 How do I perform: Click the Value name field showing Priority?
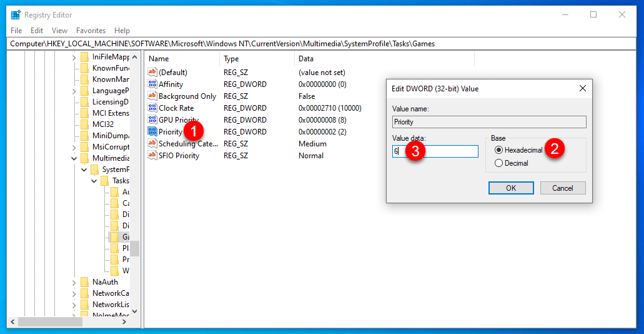[x=488, y=122]
